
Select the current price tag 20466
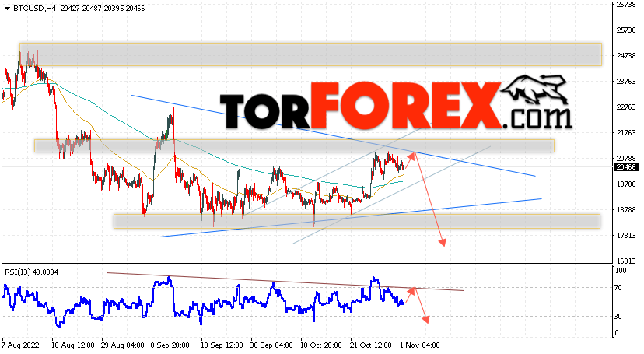(x=626, y=167)
